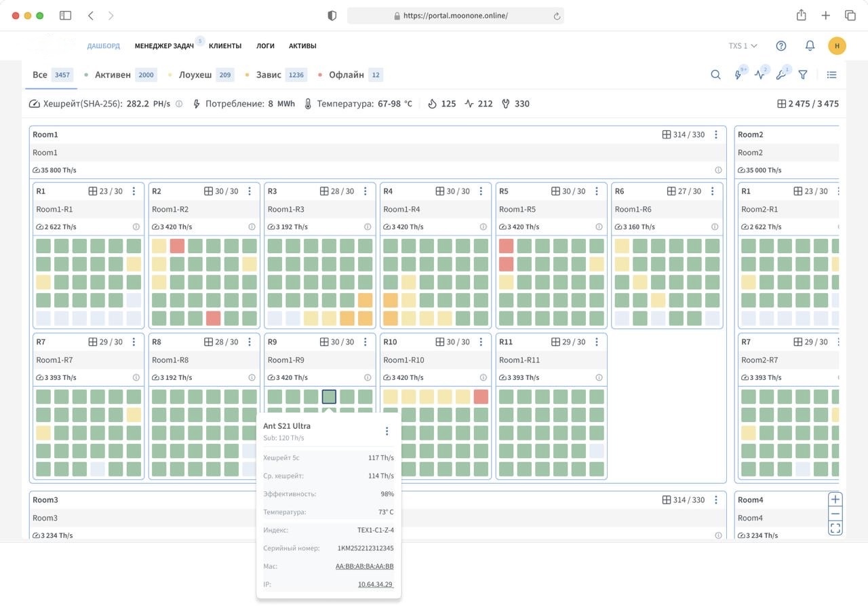Screen dimensions: 868x606
Task: Open the help question mark icon
Action: 781,46
